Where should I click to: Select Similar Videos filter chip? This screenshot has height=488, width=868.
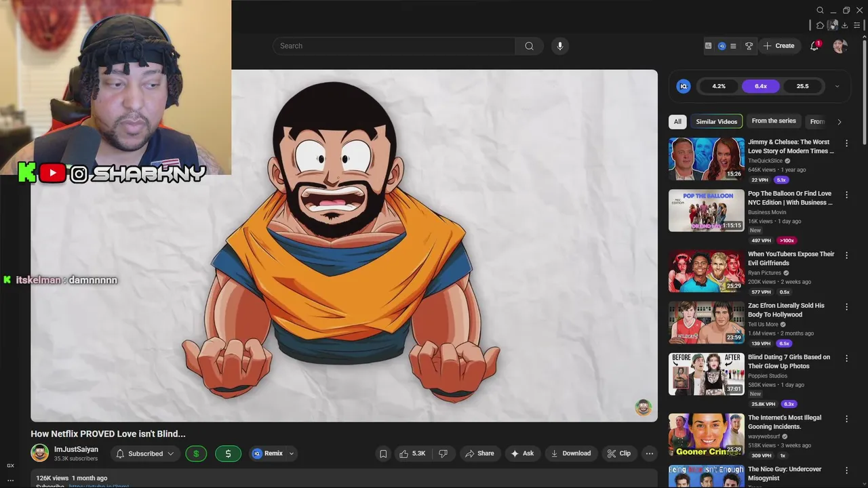(x=716, y=121)
